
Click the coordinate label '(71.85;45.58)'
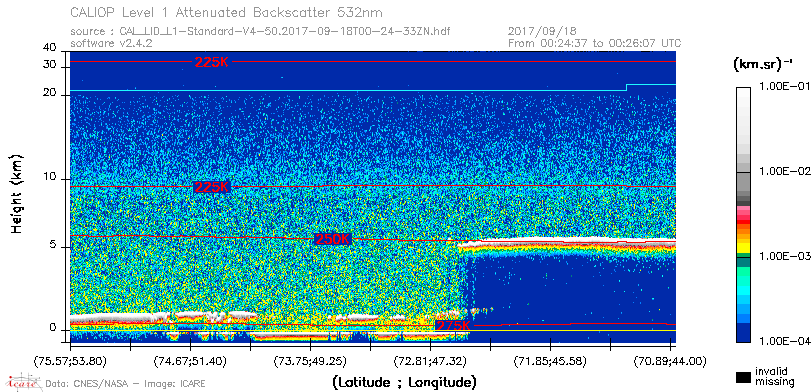tap(551, 360)
